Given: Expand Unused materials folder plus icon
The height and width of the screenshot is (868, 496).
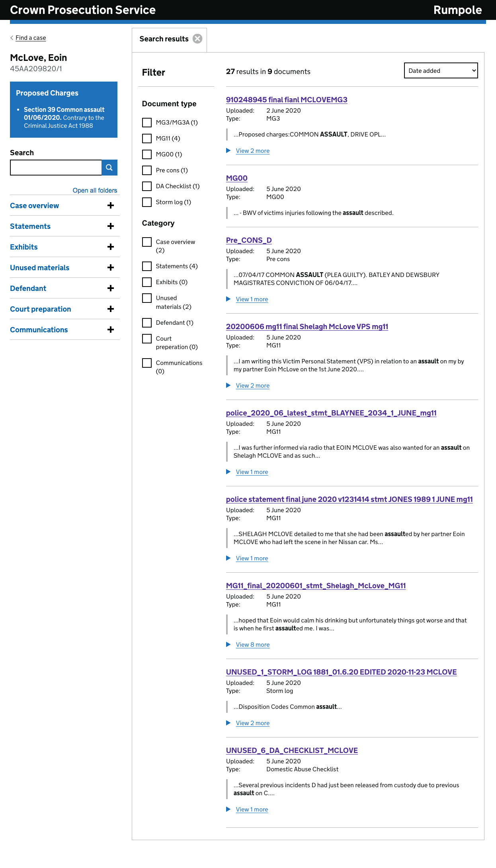Looking at the screenshot, I should 111,268.
